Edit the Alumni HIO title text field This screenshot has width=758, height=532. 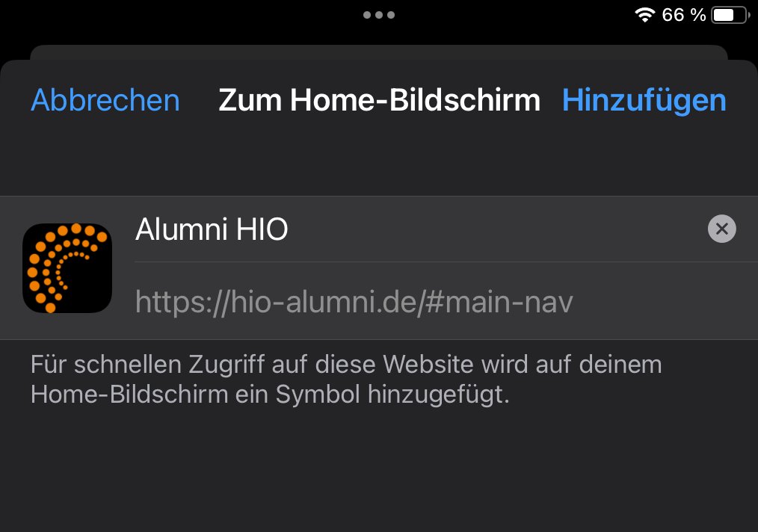pos(421,229)
